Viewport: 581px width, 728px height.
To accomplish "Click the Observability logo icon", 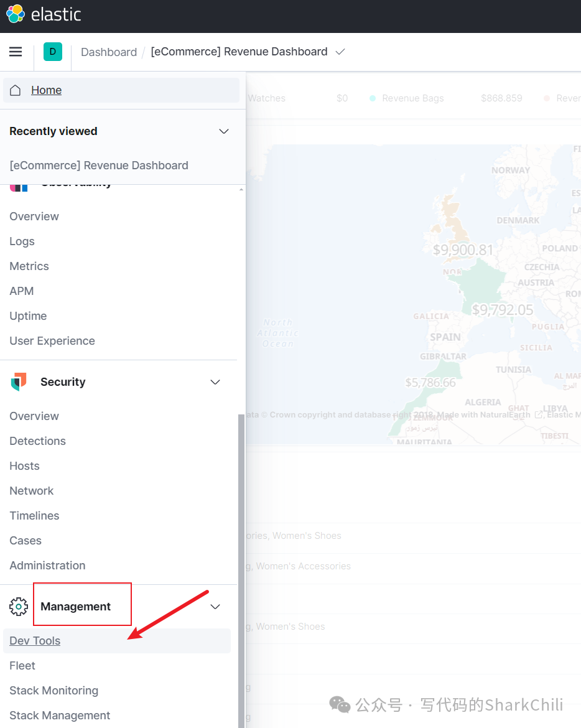I will pyautogui.click(x=19, y=186).
